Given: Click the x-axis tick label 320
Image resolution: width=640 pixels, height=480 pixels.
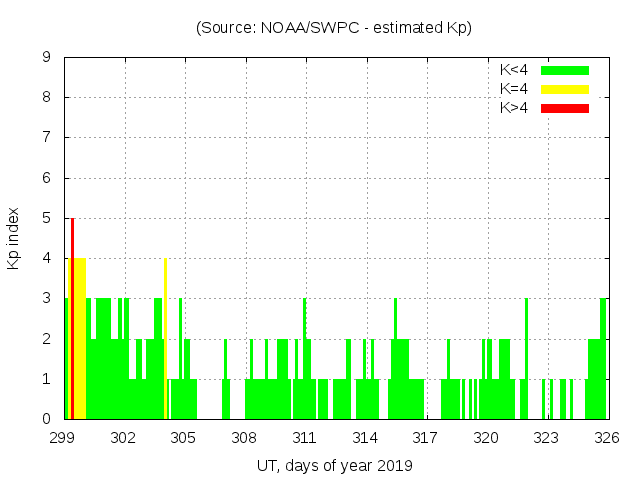Looking at the screenshot, I should pos(486,438).
